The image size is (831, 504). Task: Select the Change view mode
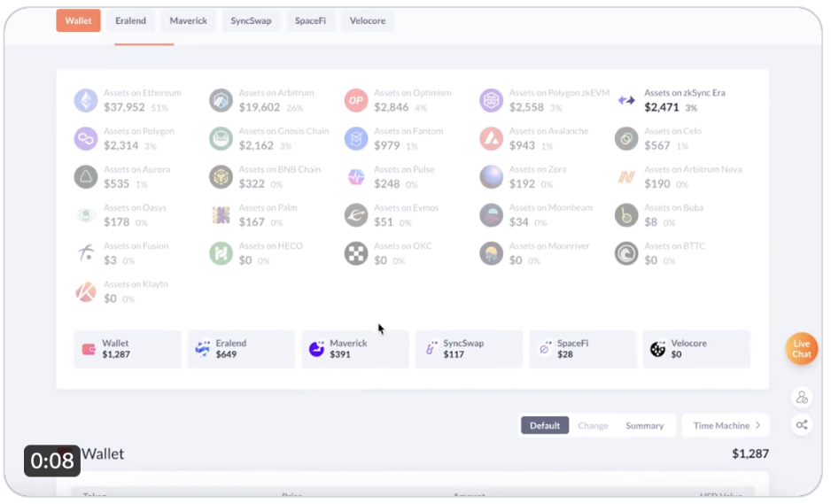pyautogui.click(x=593, y=425)
